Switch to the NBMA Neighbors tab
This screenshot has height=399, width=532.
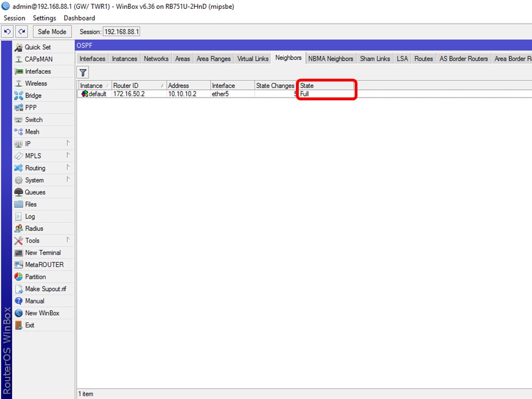click(331, 59)
